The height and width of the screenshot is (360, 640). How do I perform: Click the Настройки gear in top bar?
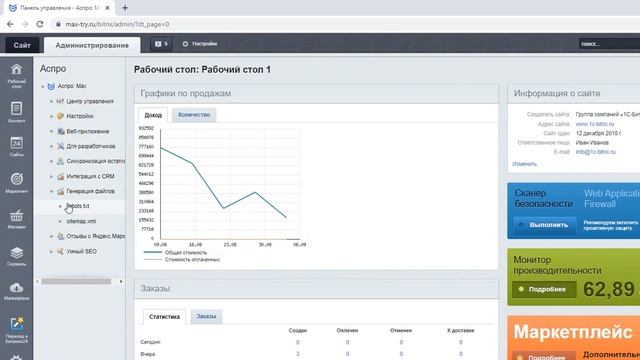tap(200, 44)
